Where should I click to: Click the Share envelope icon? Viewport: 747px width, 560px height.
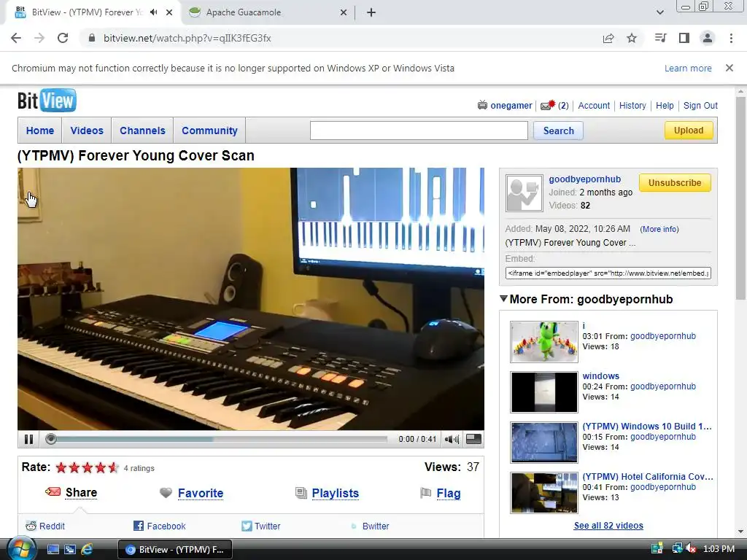53,491
